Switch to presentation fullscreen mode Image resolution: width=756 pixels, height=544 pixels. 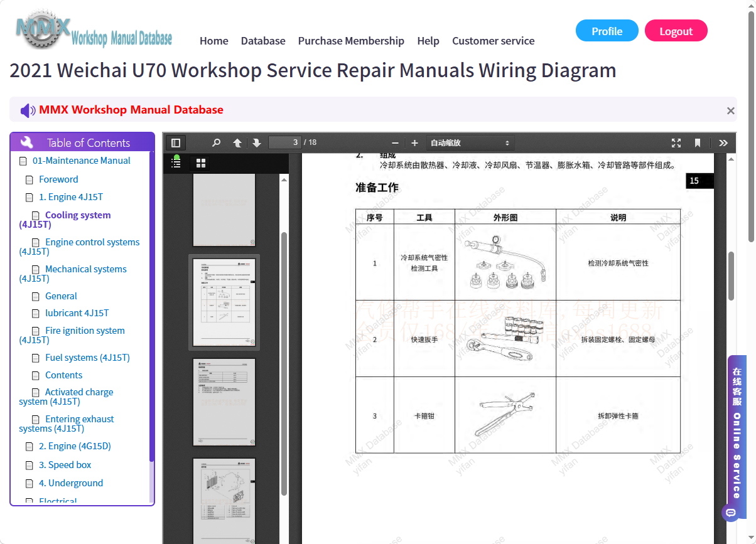(x=676, y=143)
